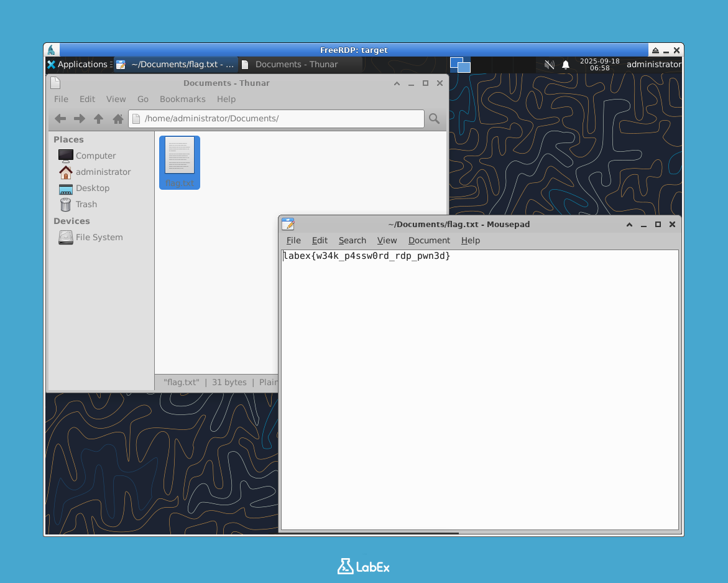Navigate forward in Thunar file browser
Image resolution: width=728 pixels, height=583 pixels.
click(x=79, y=119)
